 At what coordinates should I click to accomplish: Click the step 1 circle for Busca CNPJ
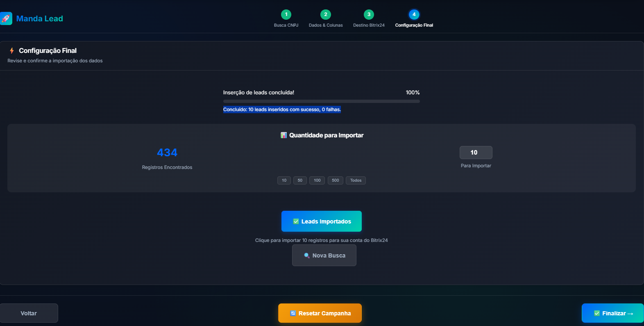[x=286, y=14]
